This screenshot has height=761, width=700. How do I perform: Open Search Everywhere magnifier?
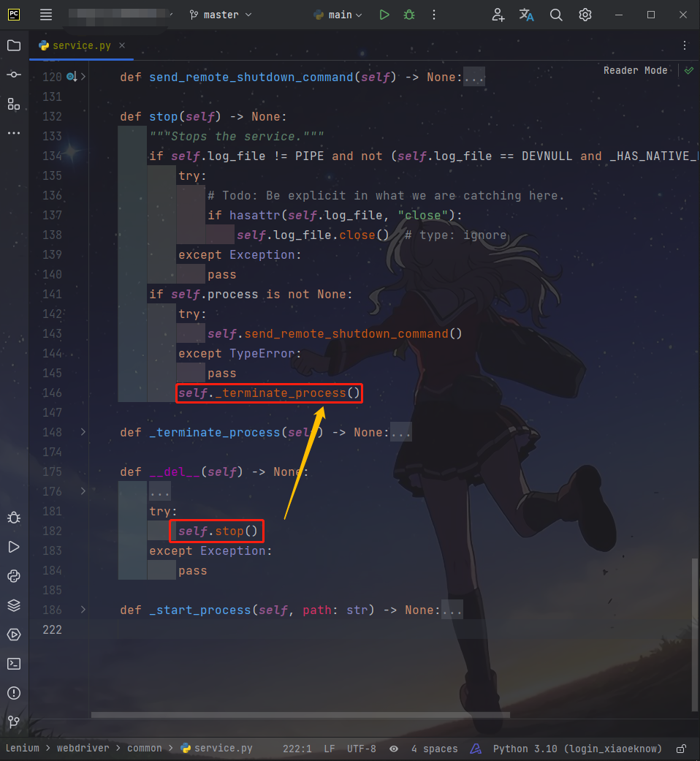pos(556,15)
